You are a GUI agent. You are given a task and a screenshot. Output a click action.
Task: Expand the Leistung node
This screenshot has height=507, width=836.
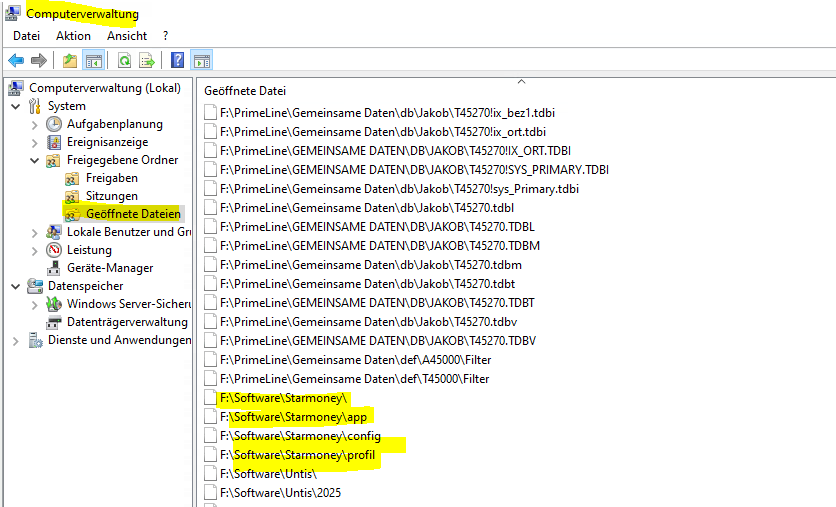click(35, 251)
